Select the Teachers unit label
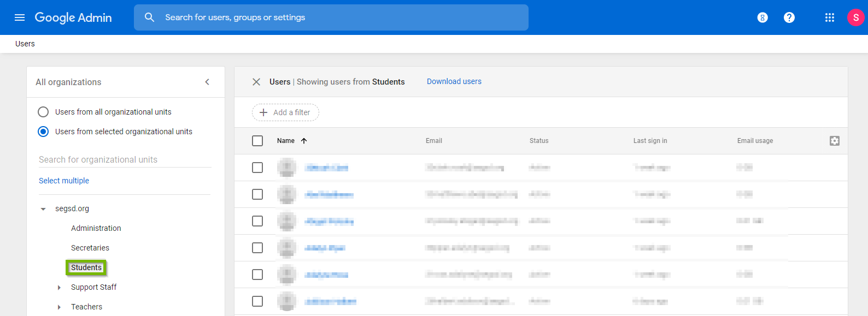The height and width of the screenshot is (316, 868). pyautogui.click(x=86, y=307)
